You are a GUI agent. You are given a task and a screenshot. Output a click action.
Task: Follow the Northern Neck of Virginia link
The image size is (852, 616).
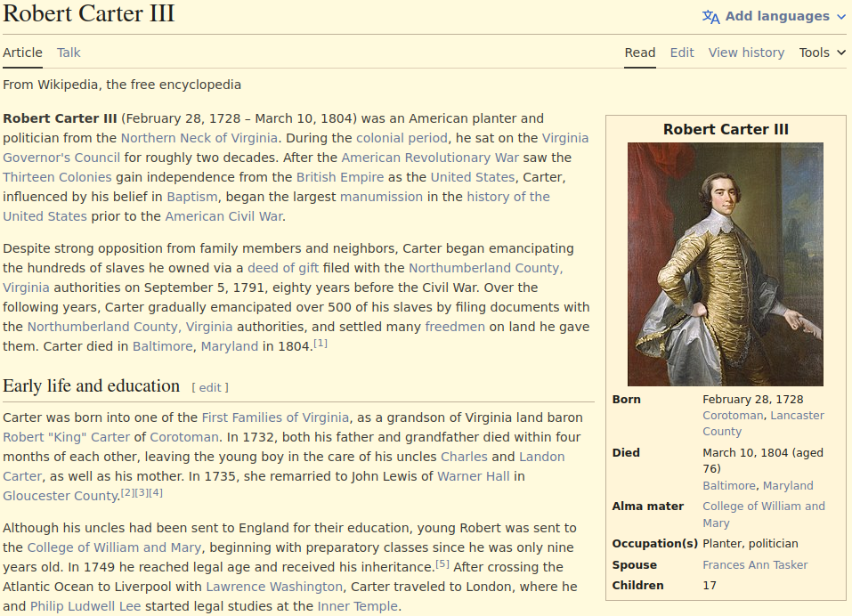pyautogui.click(x=199, y=138)
